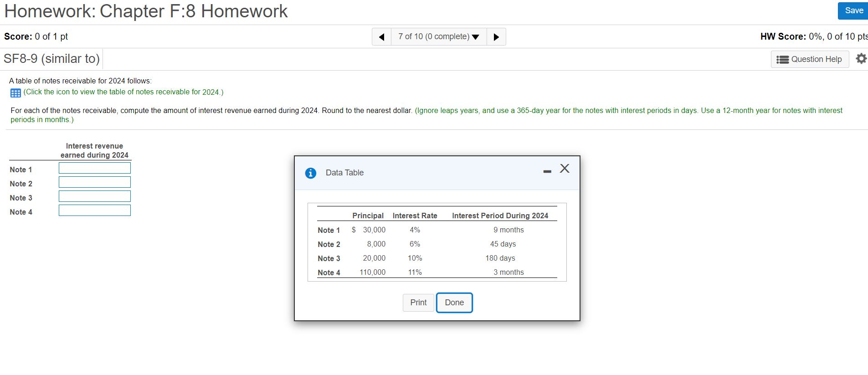
Task: Go to the previous question arrow
Action: [x=382, y=37]
